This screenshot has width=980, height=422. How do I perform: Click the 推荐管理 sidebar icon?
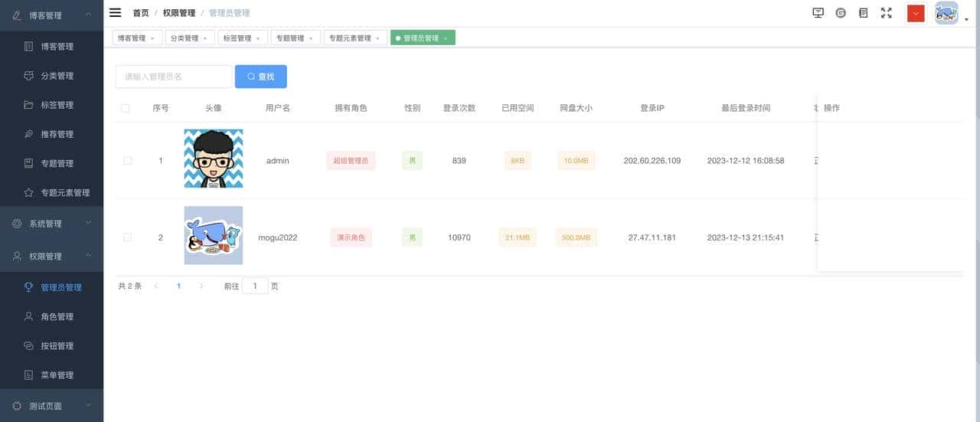(28, 134)
